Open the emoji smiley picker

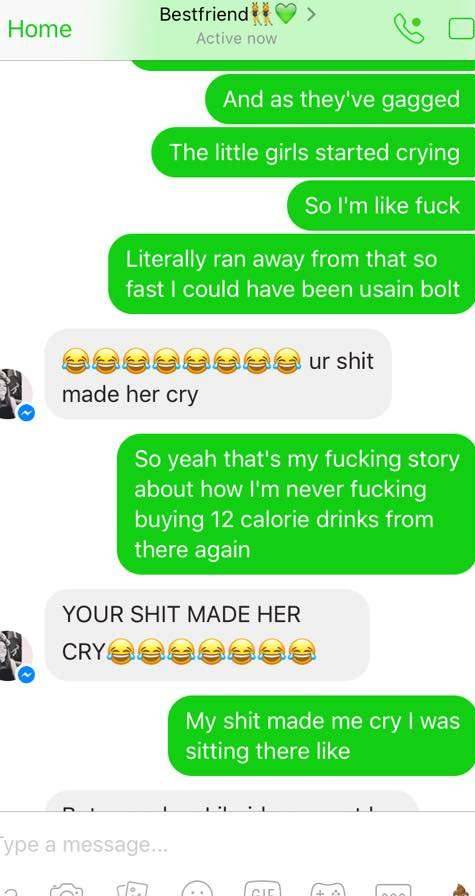197,890
